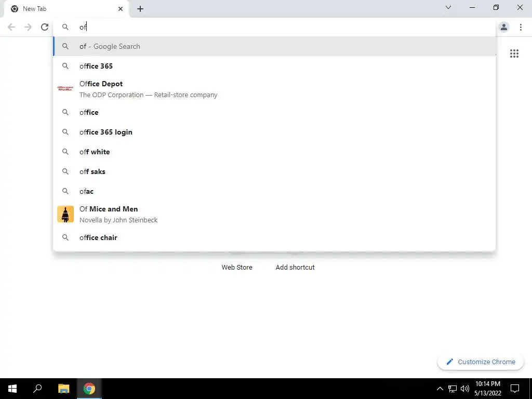Pick the 'Office Depot' suggestion

coord(274,89)
